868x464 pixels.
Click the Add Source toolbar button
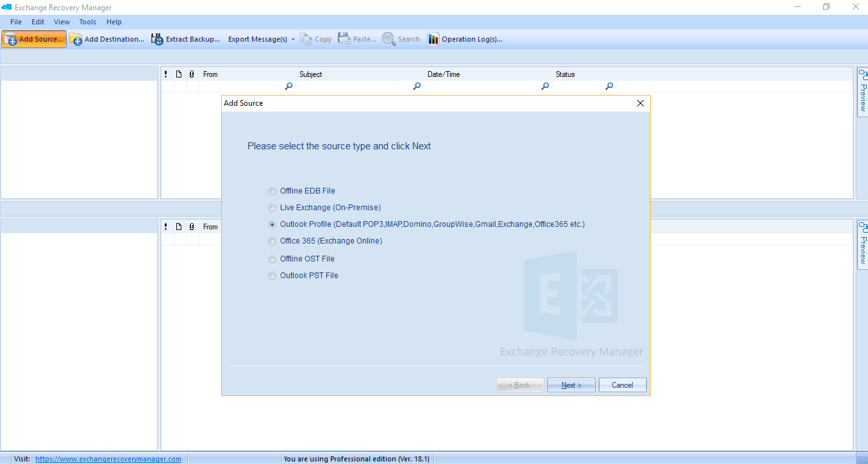[x=33, y=39]
